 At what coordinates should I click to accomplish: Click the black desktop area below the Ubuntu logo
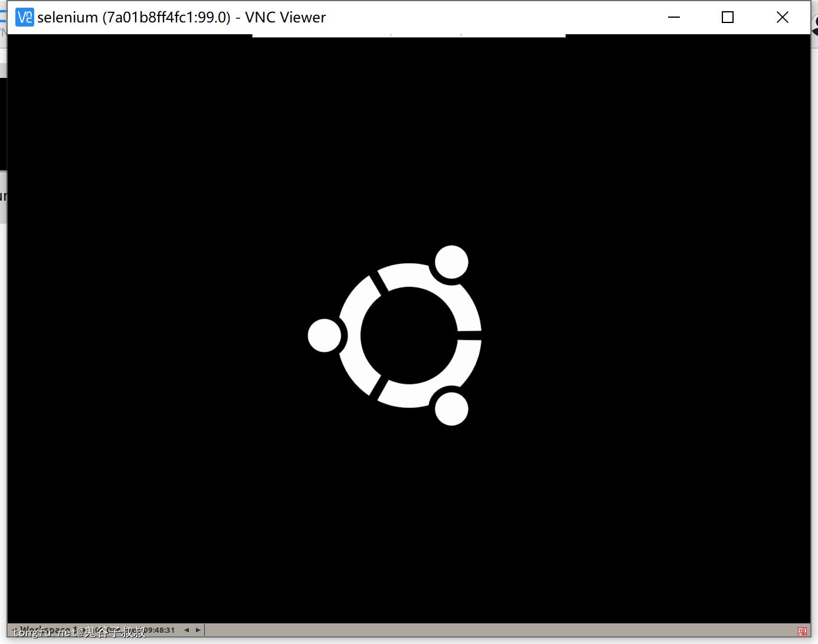[x=407, y=519]
